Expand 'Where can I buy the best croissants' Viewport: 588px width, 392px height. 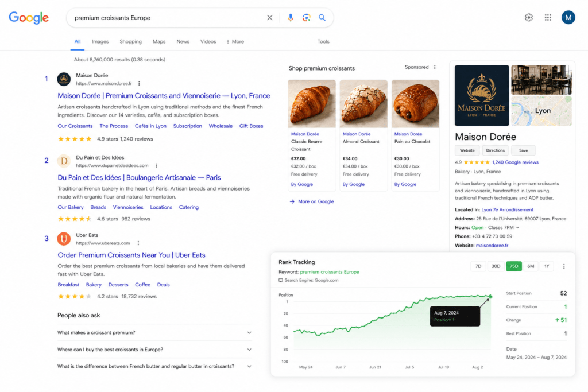[154, 350]
